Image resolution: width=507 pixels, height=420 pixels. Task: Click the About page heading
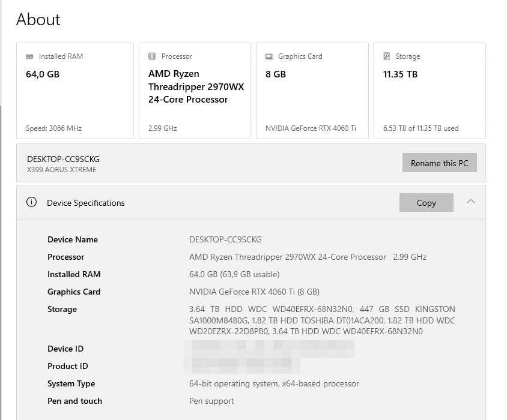point(38,19)
